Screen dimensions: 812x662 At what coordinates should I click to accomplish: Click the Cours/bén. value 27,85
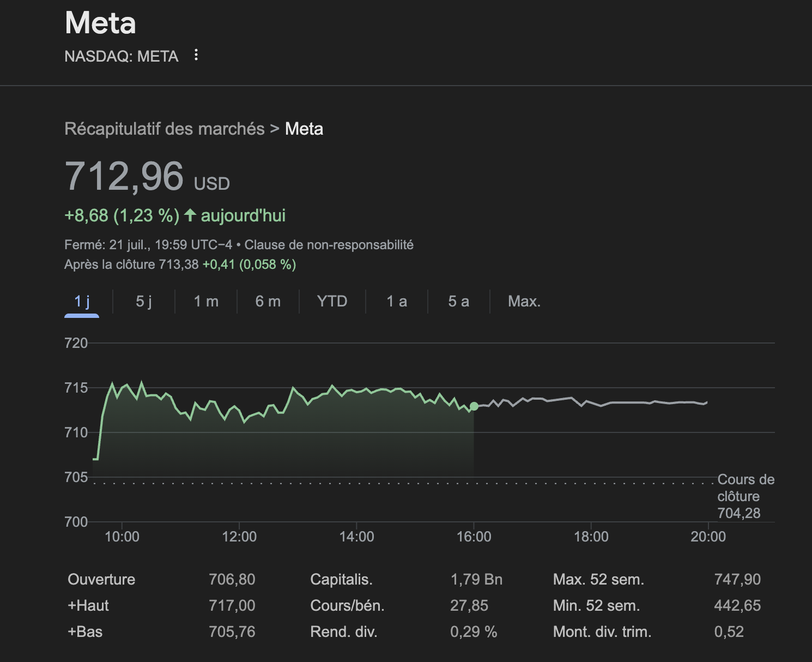469,605
